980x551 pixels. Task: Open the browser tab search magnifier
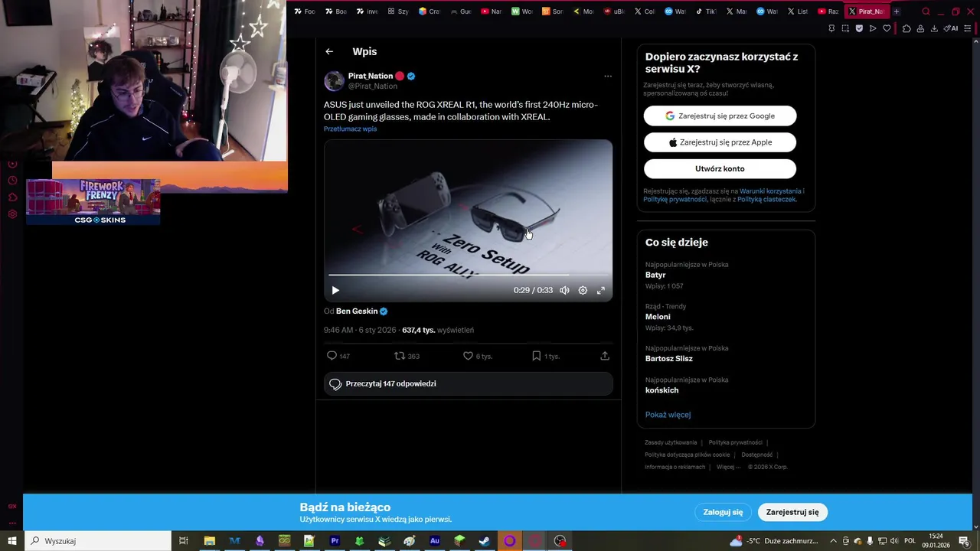click(x=926, y=11)
